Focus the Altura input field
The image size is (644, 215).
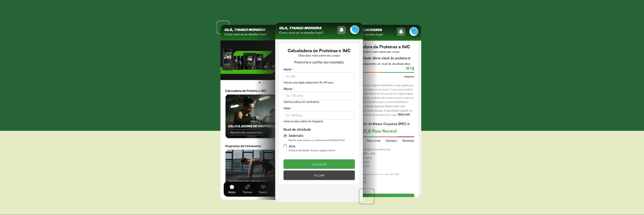(319, 96)
